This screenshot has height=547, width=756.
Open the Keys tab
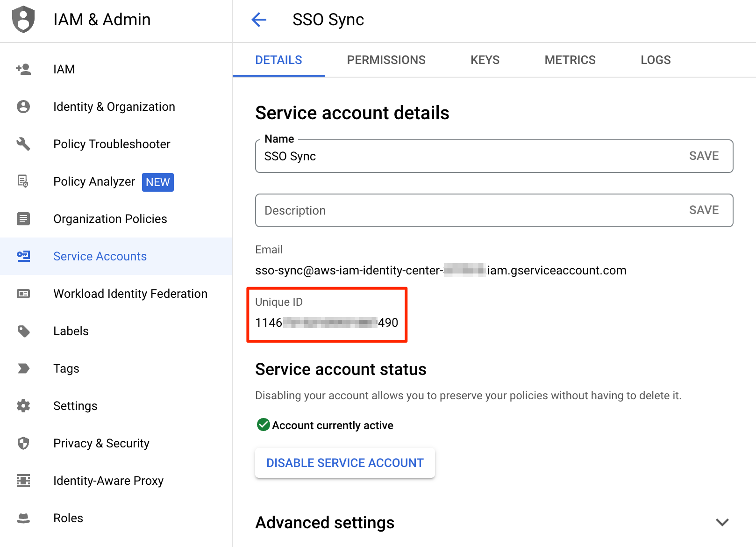point(485,60)
